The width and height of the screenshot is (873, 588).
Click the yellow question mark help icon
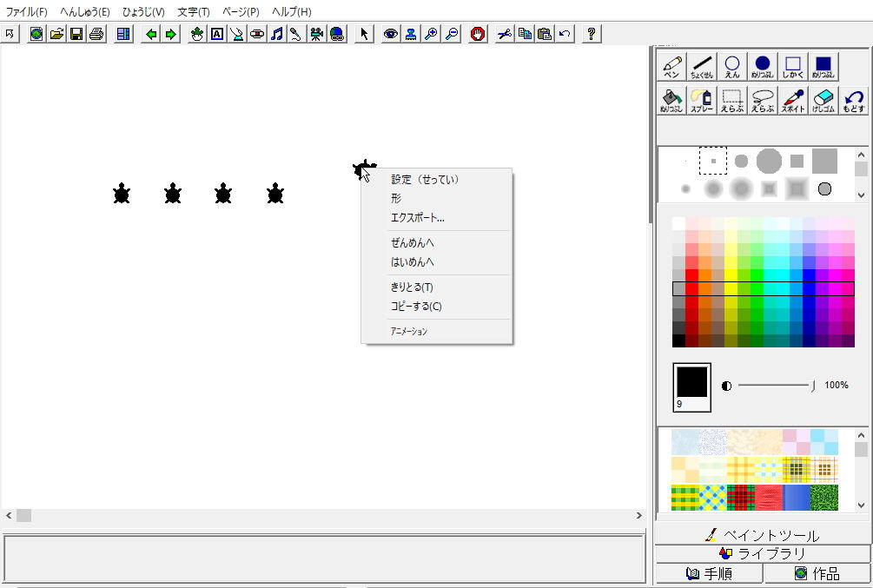click(592, 34)
